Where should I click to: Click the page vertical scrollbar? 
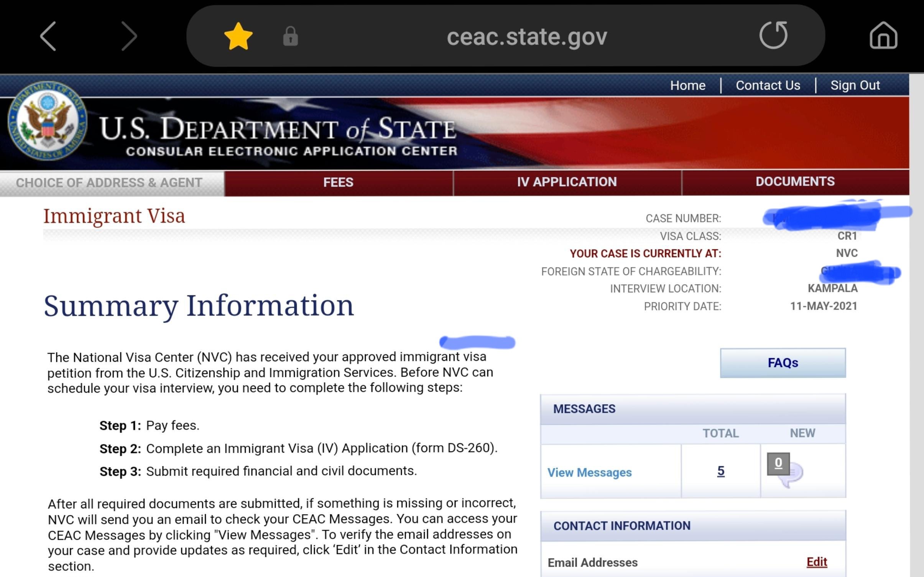(916, 326)
